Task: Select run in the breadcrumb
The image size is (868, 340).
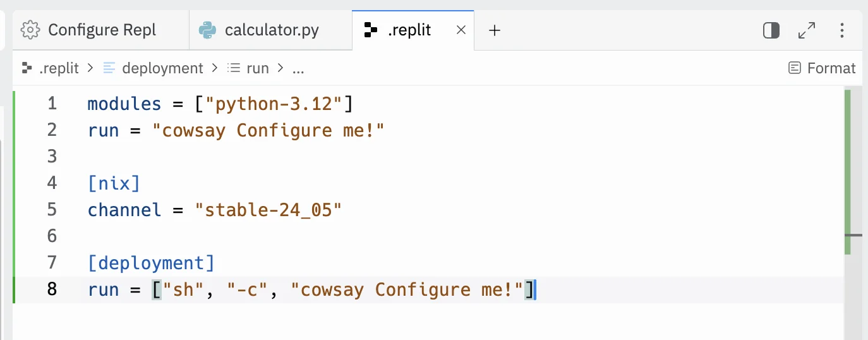Action: click(x=258, y=68)
